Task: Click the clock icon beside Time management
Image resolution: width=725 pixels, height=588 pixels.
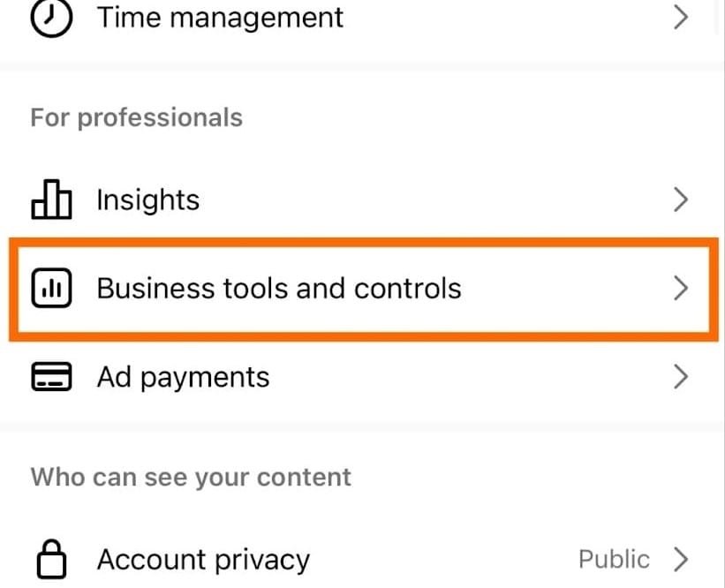Action: pyautogui.click(x=50, y=18)
